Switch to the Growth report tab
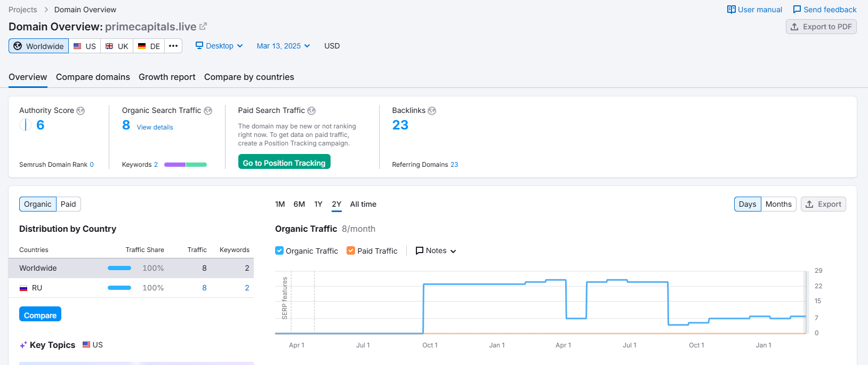The width and height of the screenshot is (868, 365). 167,77
